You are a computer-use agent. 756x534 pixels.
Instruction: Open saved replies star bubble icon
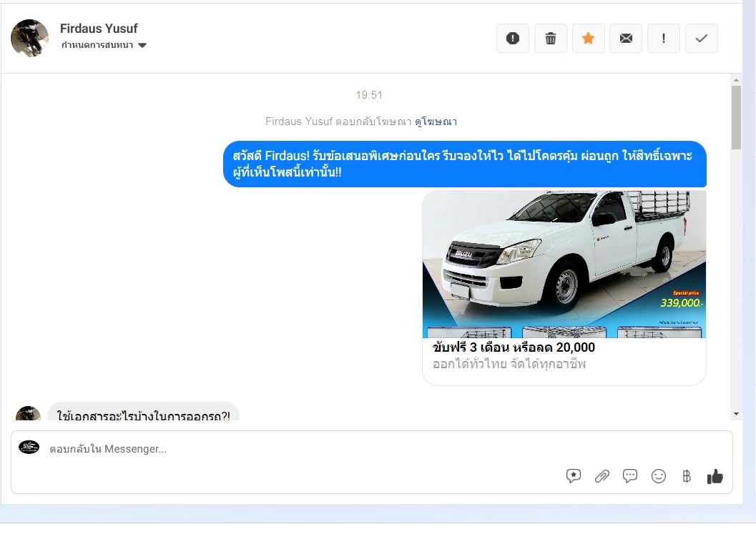point(573,476)
